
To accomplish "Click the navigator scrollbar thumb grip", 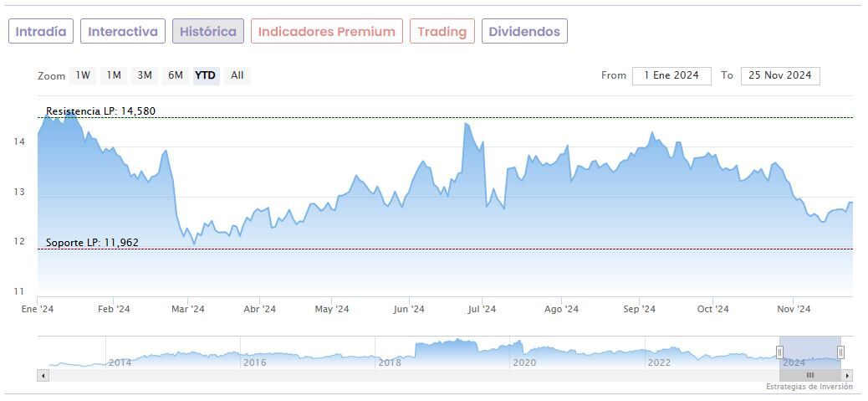I will pyautogui.click(x=809, y=376).
